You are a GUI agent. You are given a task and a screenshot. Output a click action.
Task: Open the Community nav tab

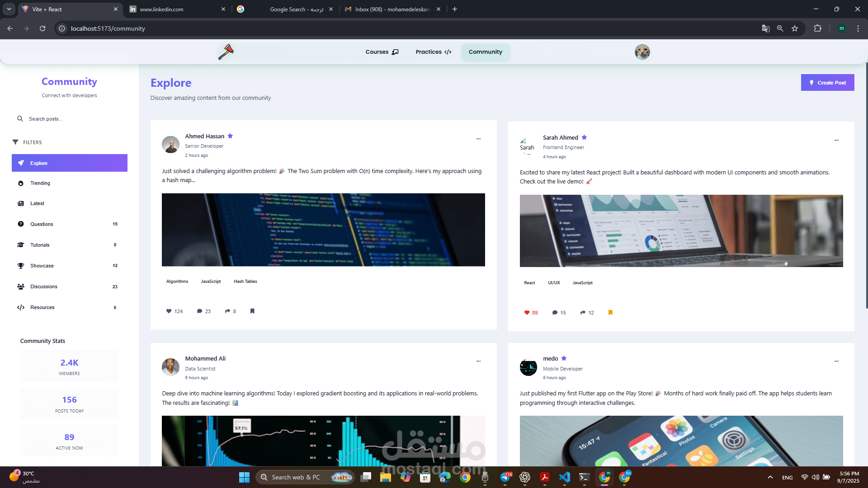click(485, 52)
